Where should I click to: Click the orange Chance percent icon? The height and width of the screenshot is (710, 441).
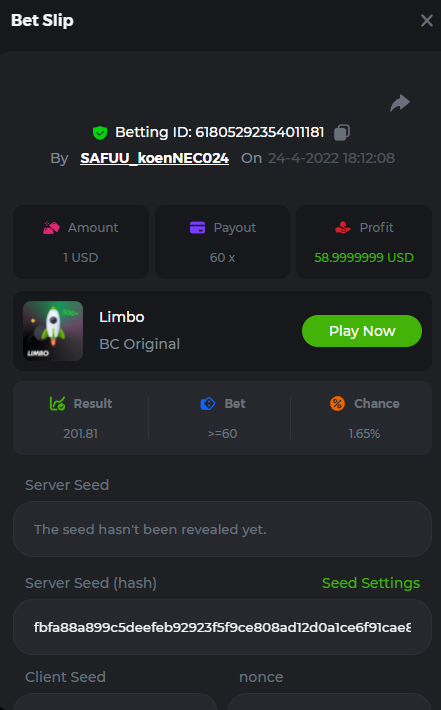click(337, 403)
